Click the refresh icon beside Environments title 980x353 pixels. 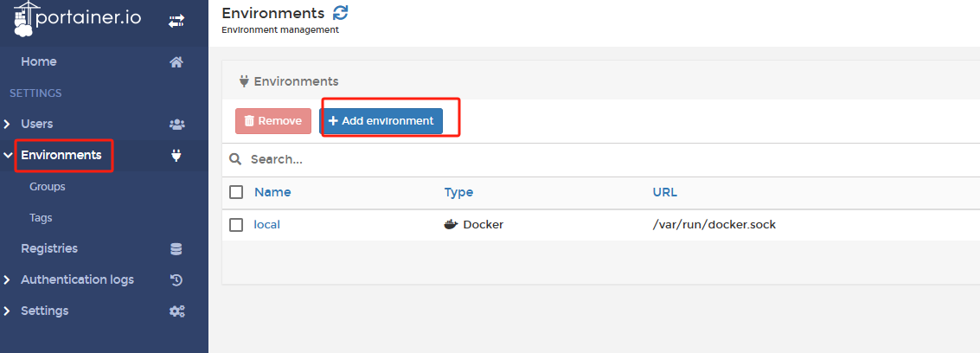341,13
